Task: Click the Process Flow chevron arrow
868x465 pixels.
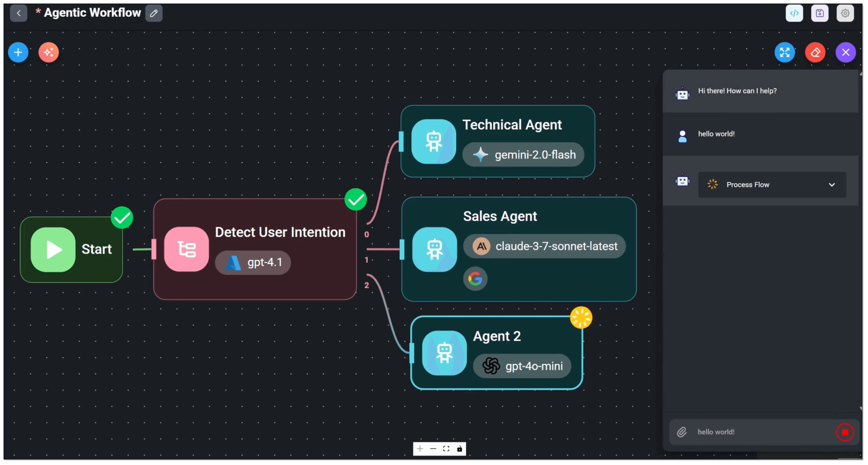Action: (x=832, y=185)
